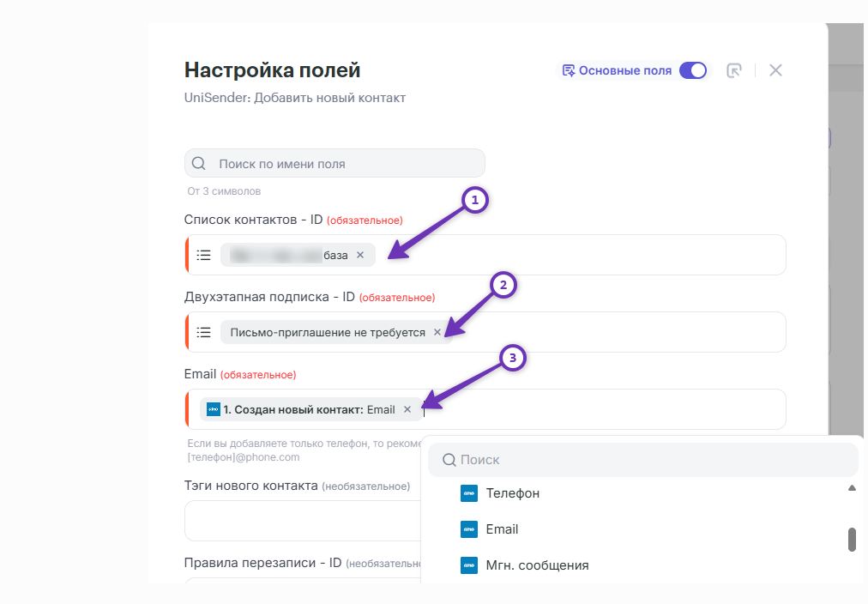
Task: Click the icon beside Телефон option
Action: tap(469, 493)
